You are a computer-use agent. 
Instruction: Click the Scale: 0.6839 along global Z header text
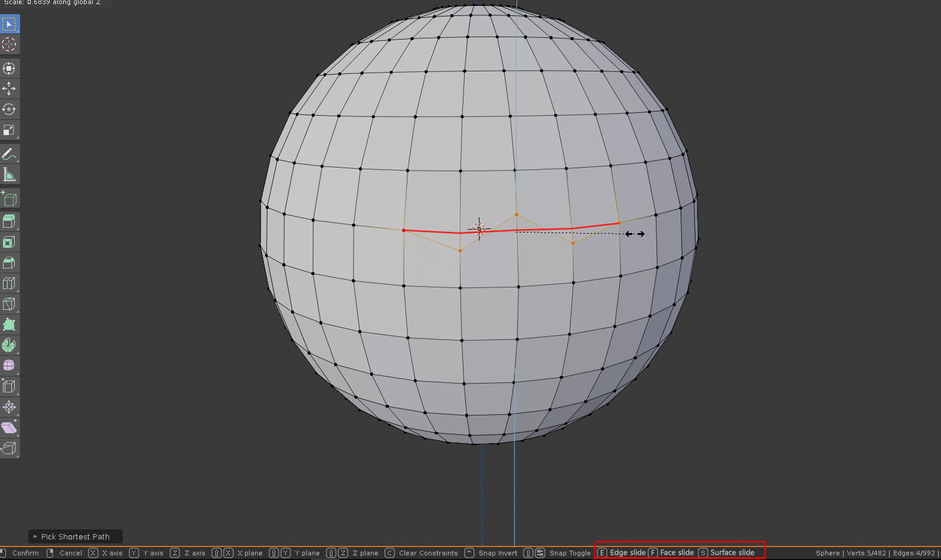pyautogui.click(x=53, y=3)
